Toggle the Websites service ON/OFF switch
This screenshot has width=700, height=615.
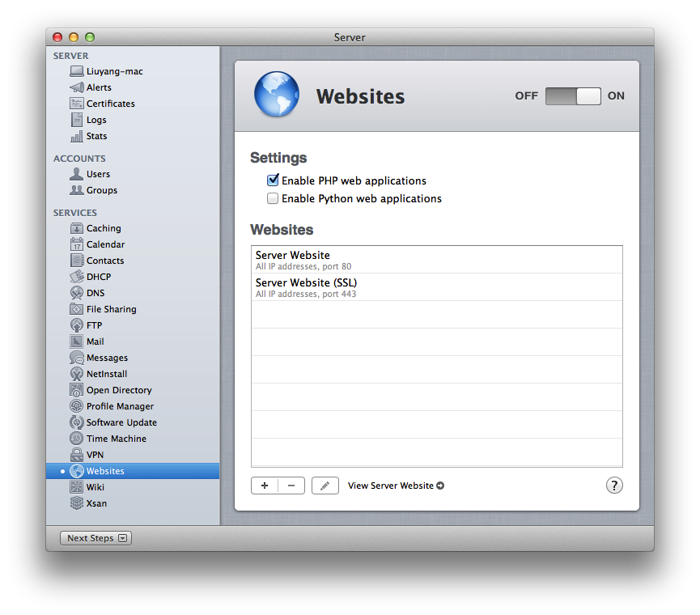(x=573, y=96)
